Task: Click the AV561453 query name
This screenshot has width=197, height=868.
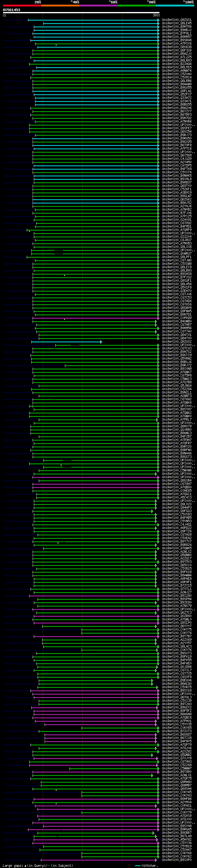Action: [11, 10]
